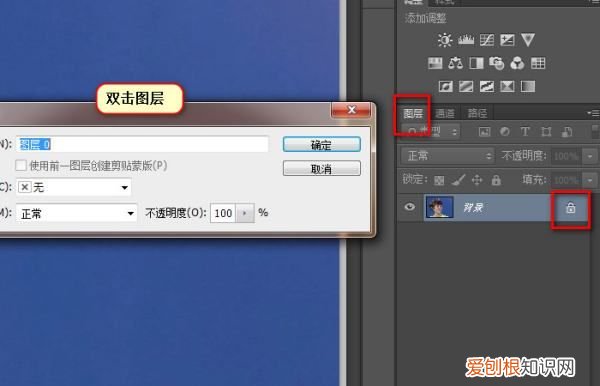600x386 pixels.
Task: Filter layers by adjustment layers icon
Action: [505, 132]
